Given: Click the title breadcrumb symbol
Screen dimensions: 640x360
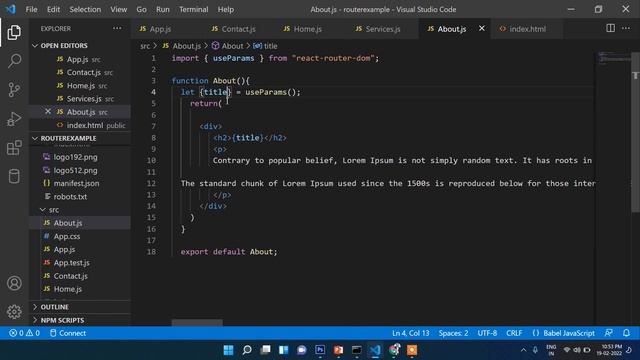Looking at the screenshot, I should [x=265, y=46].
